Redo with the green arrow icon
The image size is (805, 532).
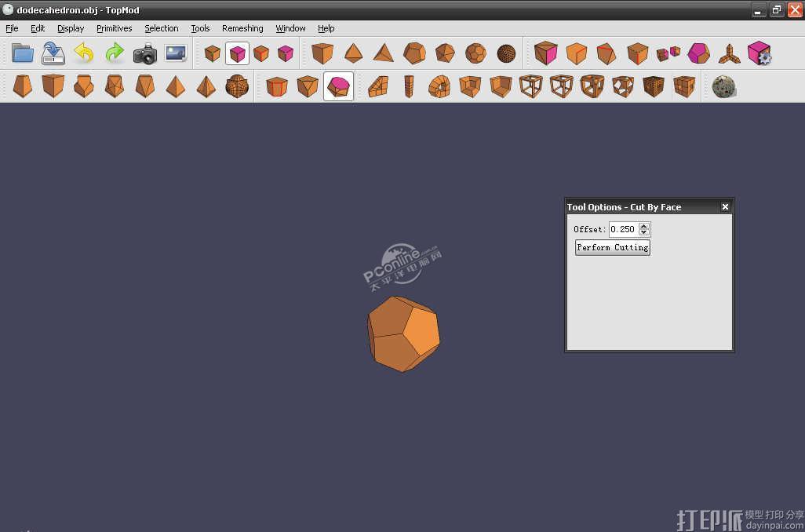tap(115, 53)
